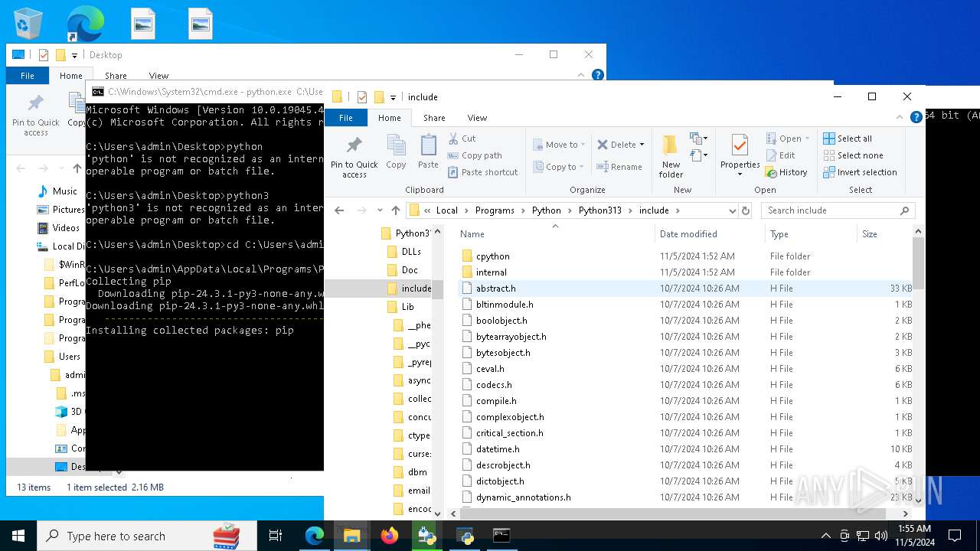Viewport: 980px width, 551px height.
Task: Click the volume icon in system tray
Action: (x=881, y=536)
